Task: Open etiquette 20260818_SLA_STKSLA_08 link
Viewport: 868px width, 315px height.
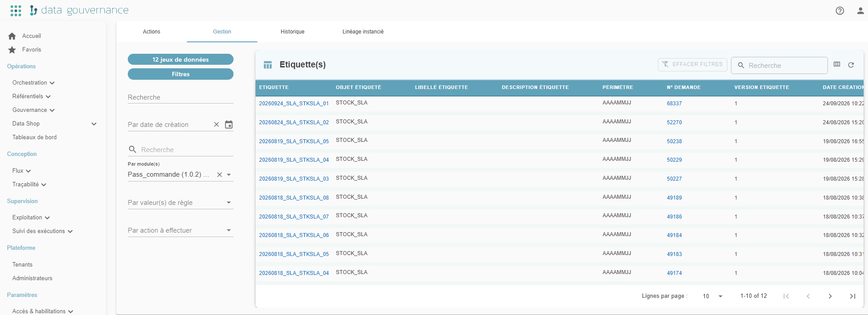Action: [x=294, y=198]
